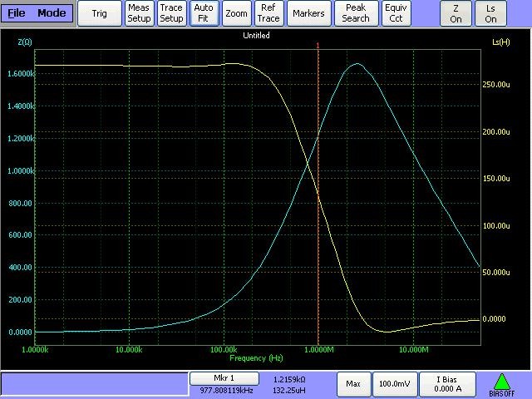Viewport: 532px width, 399px height.
Task: Click the 1.0000k impedance axis value
Action: (x=21, y=171)
